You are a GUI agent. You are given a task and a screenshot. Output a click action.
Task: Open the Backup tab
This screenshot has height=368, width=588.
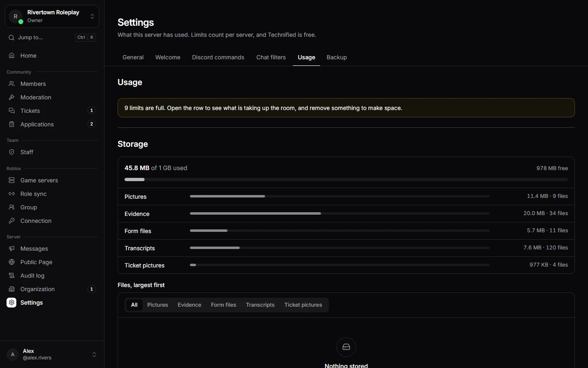click(337, 57)
